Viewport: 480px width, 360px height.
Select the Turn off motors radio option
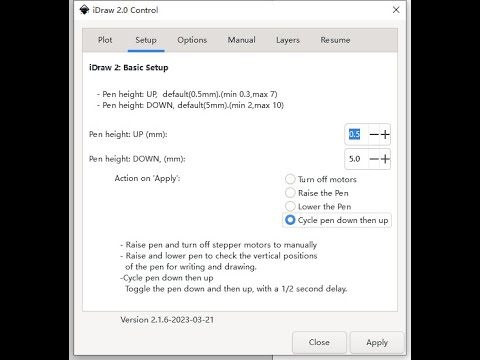[321, 179]
